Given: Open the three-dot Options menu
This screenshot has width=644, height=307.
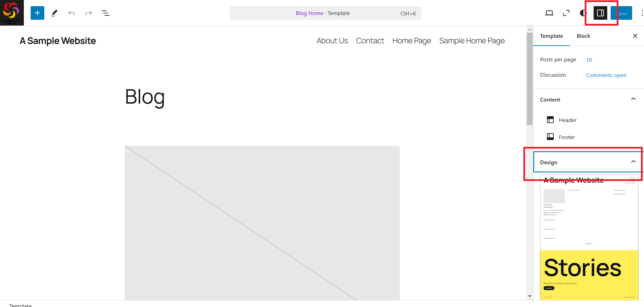Looking at the screenshot, I should 642,13.
